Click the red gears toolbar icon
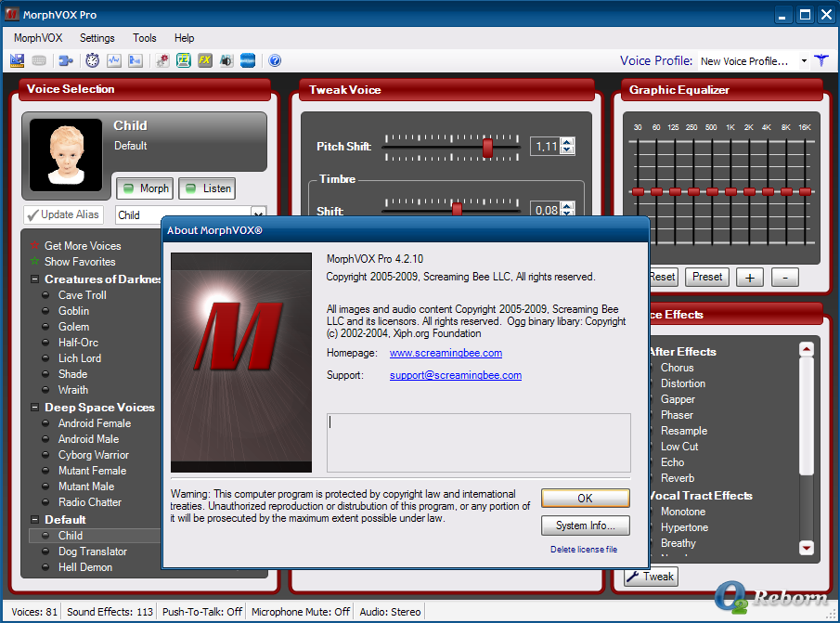Screen dimensions: 840x623 point(162,60)
